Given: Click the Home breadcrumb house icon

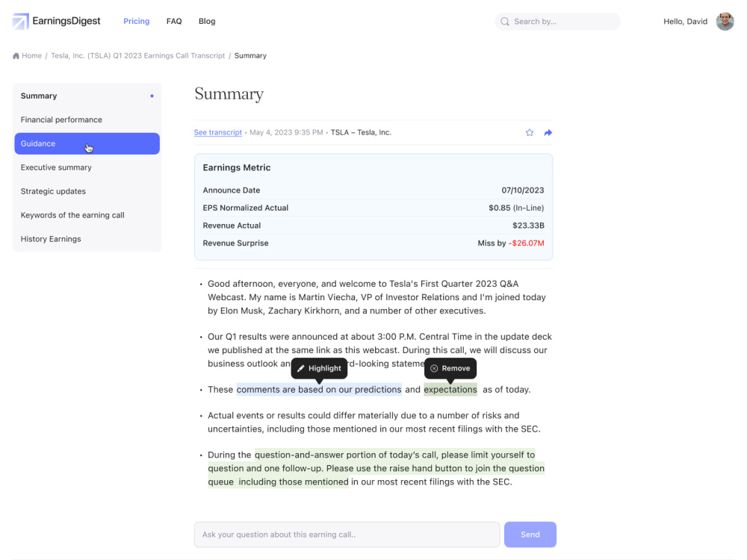Looking at the screenshot, I should point(16,56).
